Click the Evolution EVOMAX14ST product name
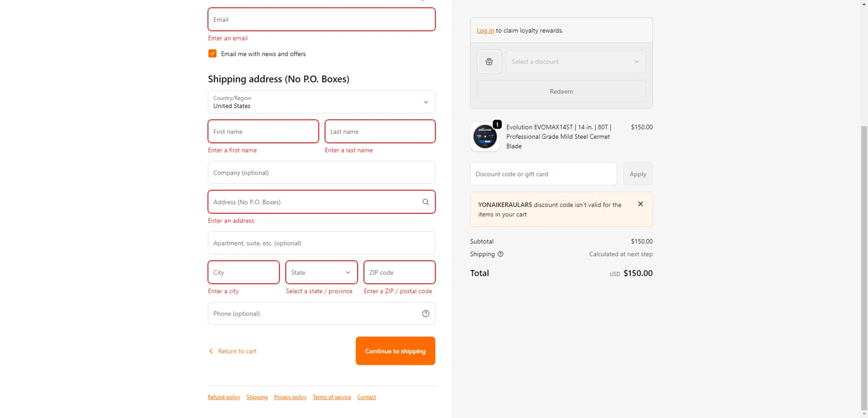Image resolution: width=868 pixels, height=418 pixels. 559,136
